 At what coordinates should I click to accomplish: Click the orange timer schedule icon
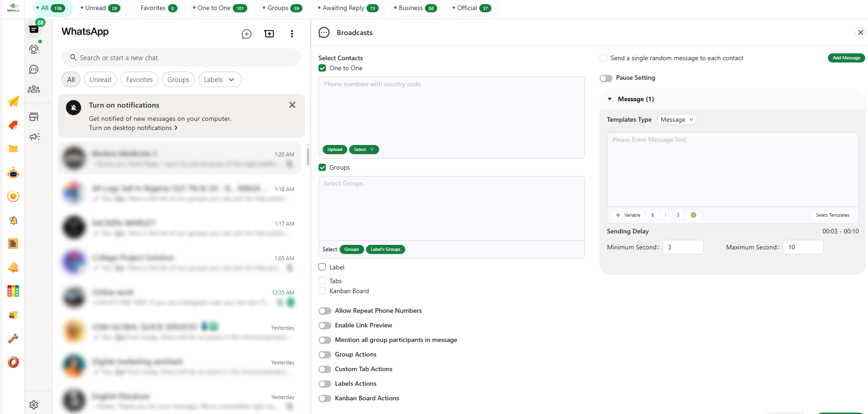(x=13, y=196)
